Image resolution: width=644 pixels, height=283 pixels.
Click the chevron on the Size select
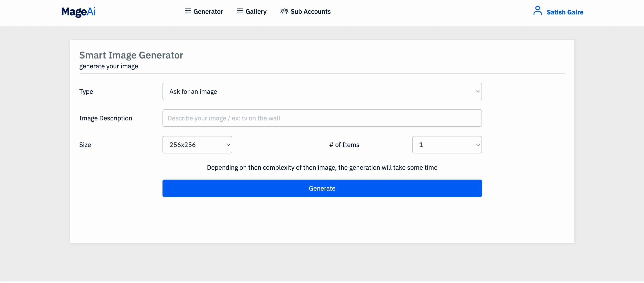click(x=228, y=145)
